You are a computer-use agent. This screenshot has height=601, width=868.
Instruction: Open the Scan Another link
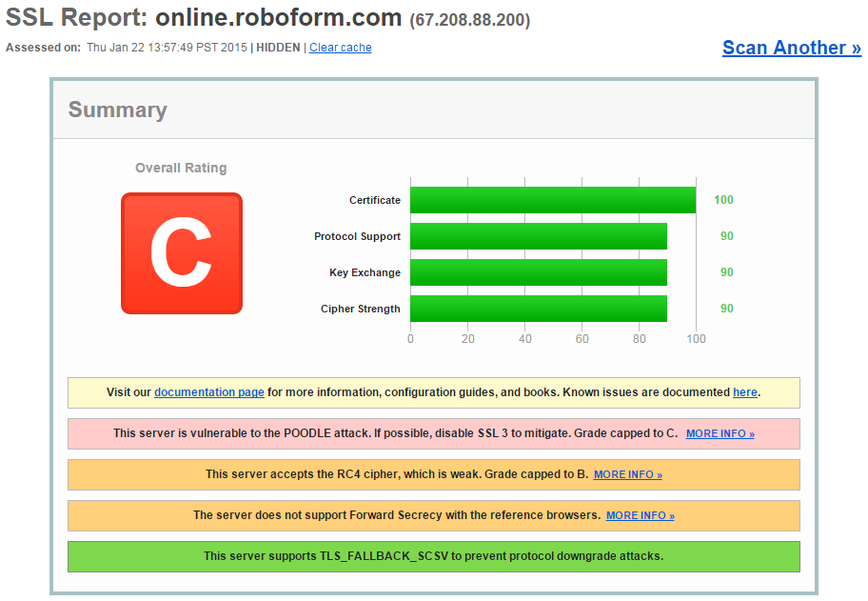791,48
